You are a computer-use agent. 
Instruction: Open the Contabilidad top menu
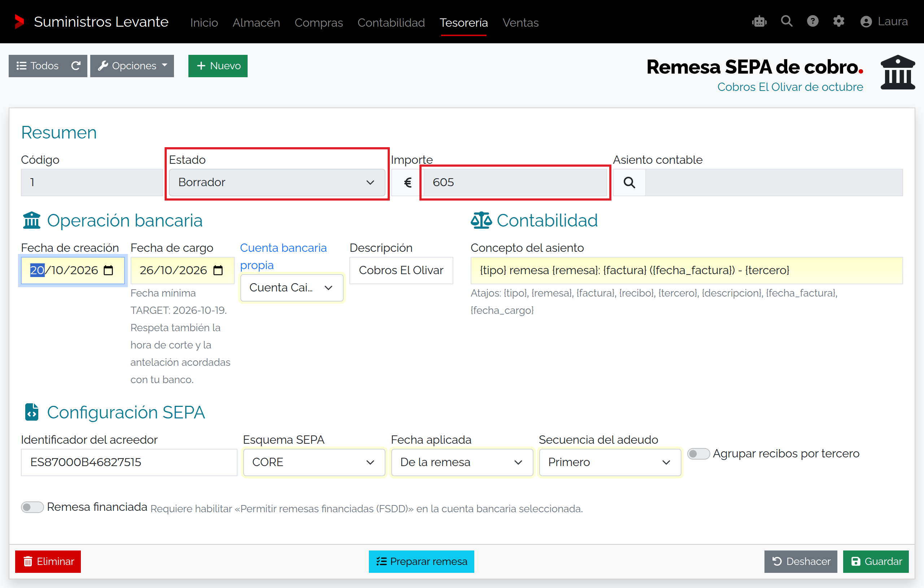click(391, 23)
